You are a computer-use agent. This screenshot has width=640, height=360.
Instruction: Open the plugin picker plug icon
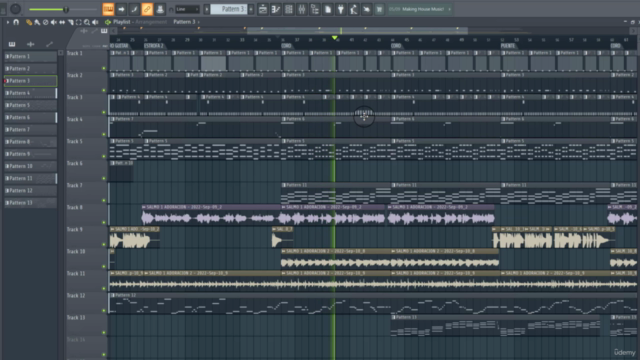click(341, 9)
